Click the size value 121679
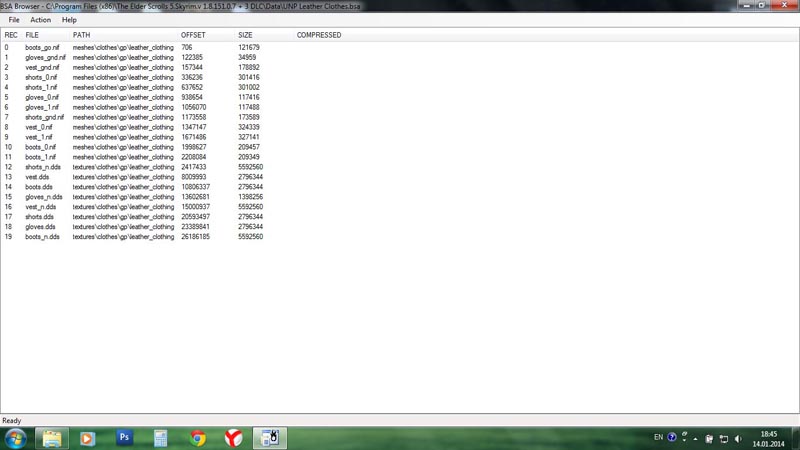800x450 pixels. pyautogui.click(x=249, y=47)
